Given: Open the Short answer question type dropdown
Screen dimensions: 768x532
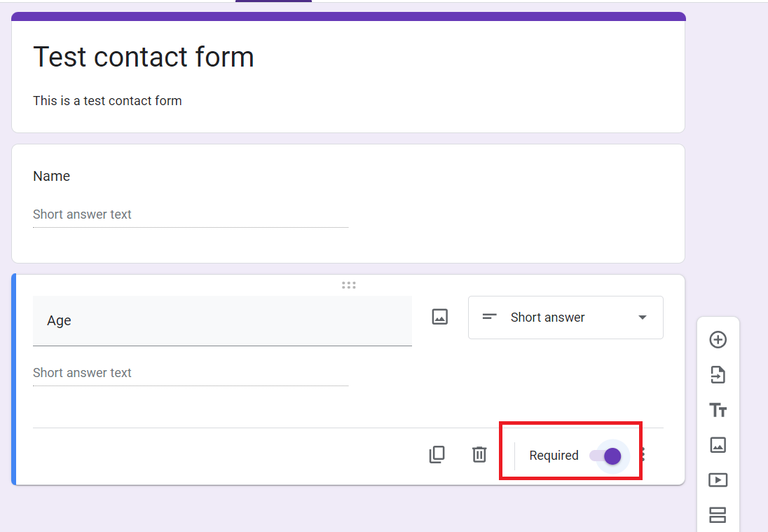Looking at the screenshot, I should point(565,318).
